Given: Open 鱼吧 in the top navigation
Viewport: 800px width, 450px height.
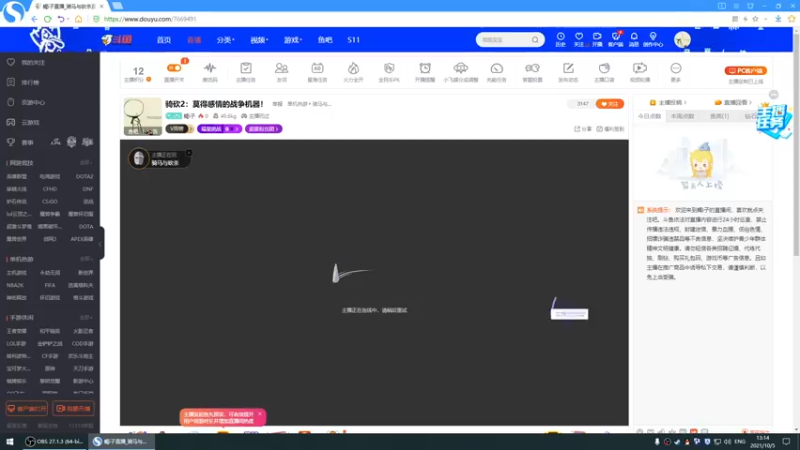Looking at the screenshot, I should [x=325, y=40].
